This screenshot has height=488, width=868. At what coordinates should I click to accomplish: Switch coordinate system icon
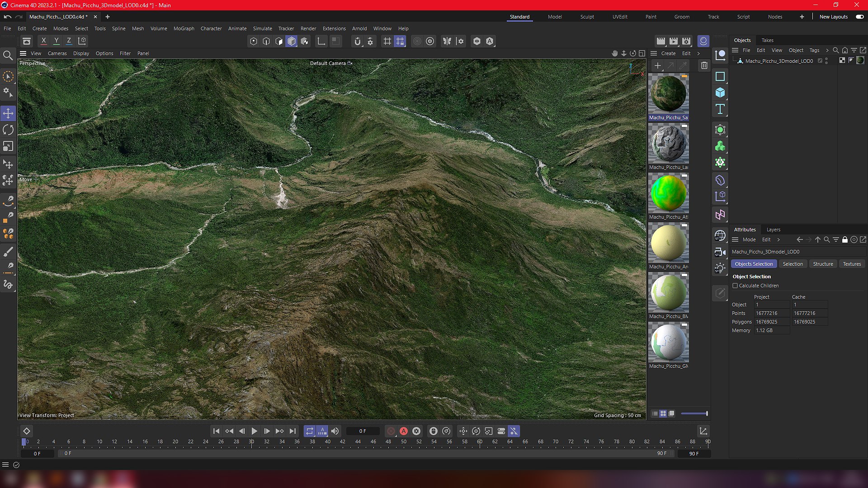point(82,41)
